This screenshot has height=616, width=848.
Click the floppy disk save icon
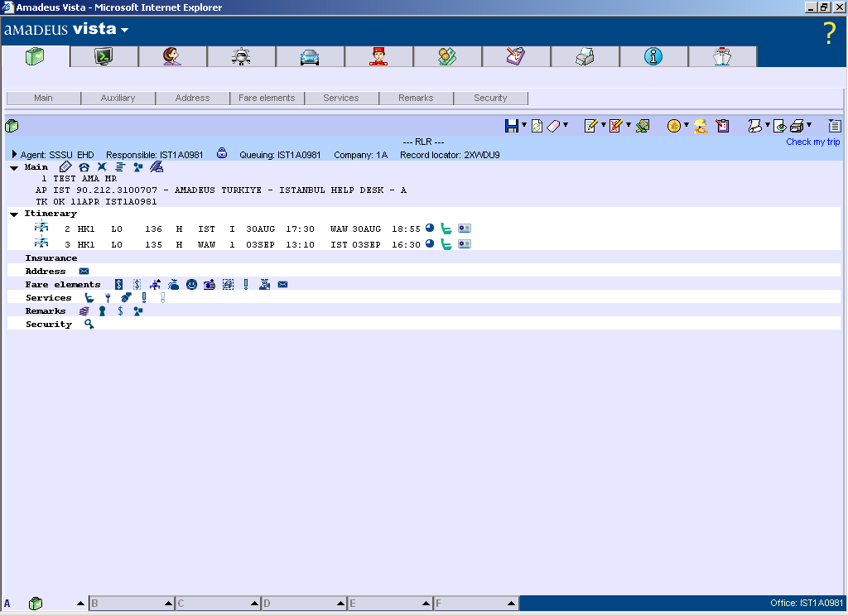(511, 126)
